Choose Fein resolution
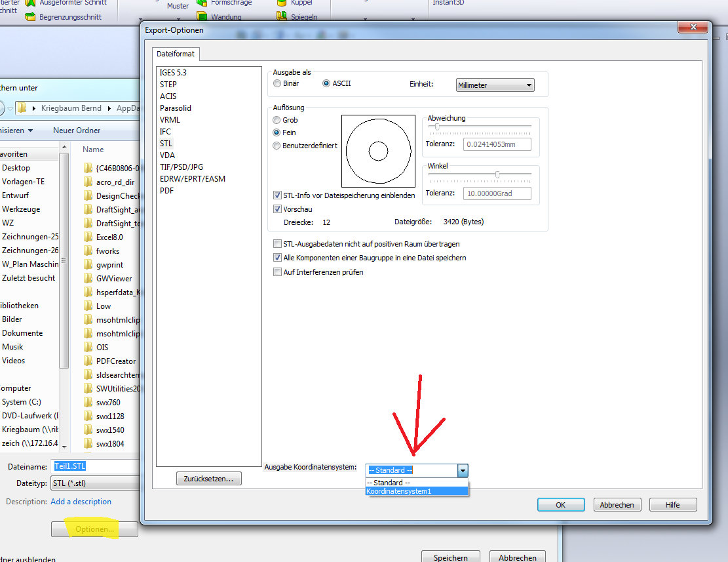This screenshot has height=562, width=728. click(277, 132)
